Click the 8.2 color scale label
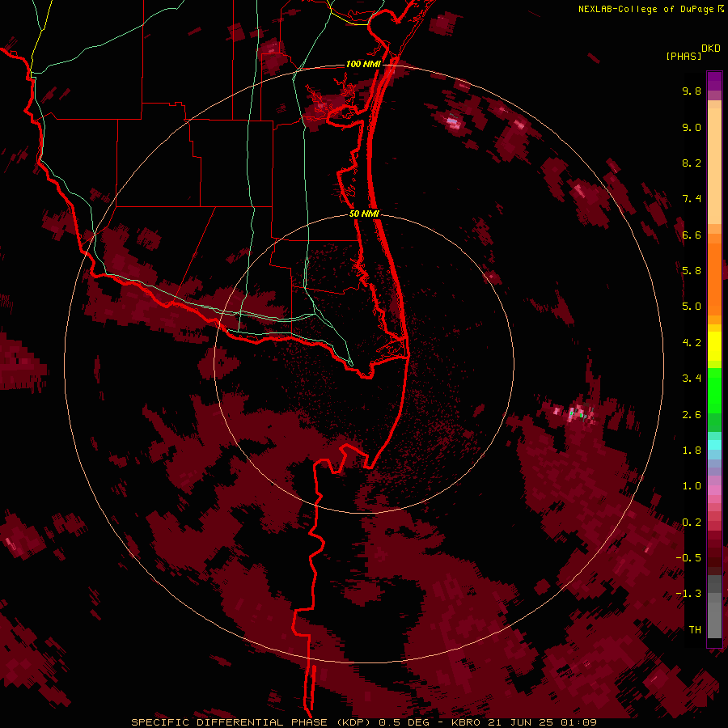This screenshot has width=728, height=728. coord(692,163)
